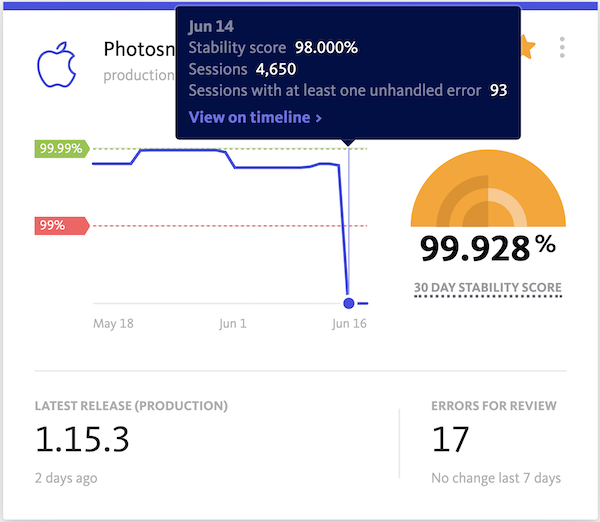Select the 99.99% green target label
600x522 pixels.
click(x=62, y=148)
